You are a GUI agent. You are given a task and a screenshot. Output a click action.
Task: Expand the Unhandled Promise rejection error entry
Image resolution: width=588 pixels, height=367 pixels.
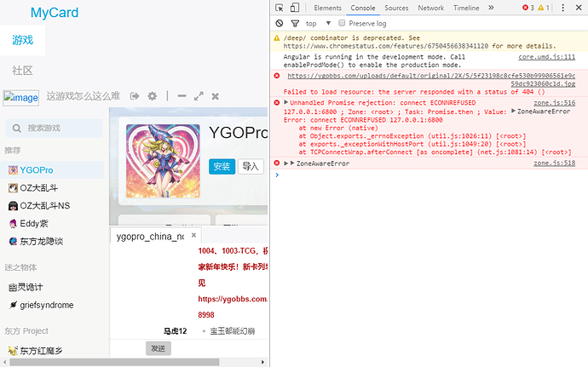[286, 102]
